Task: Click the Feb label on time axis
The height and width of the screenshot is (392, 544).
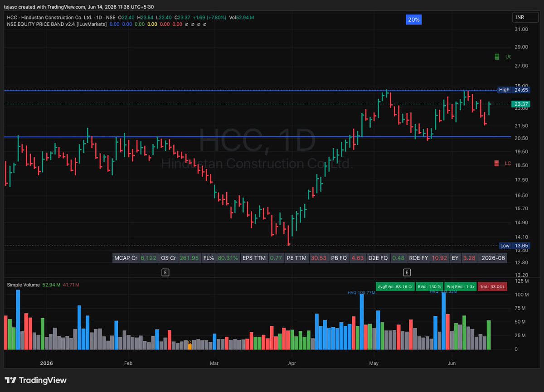Action: click(x=128, y=363)
